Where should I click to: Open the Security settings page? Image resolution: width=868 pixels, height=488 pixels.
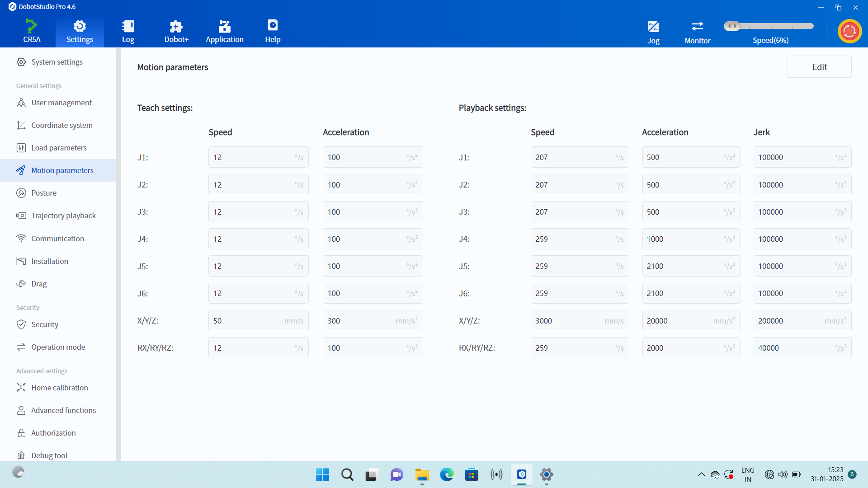(44, 324)
